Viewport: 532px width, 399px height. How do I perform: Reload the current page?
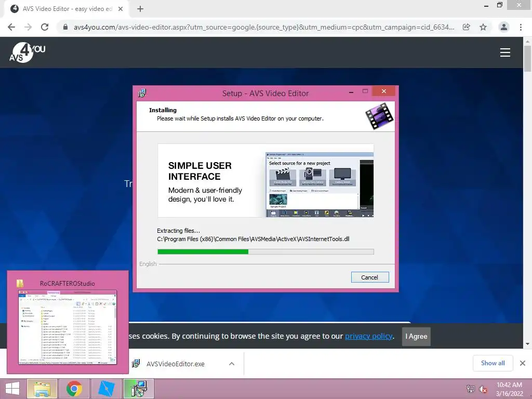click(x=45, y=27)
